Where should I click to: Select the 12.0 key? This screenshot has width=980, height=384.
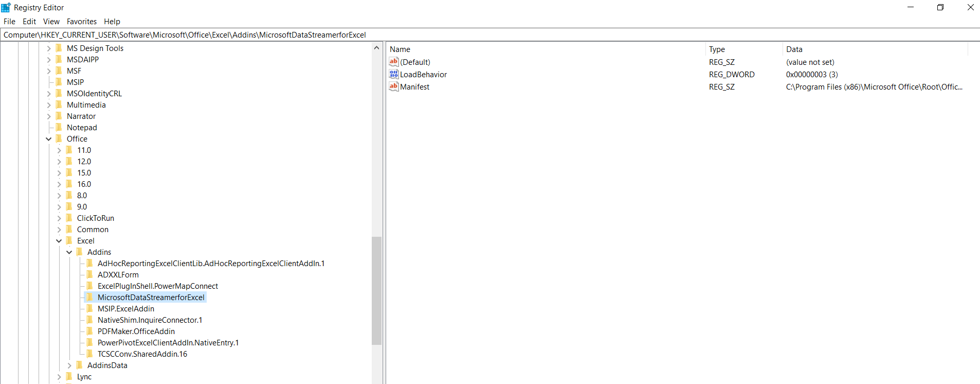pos(84,161)
